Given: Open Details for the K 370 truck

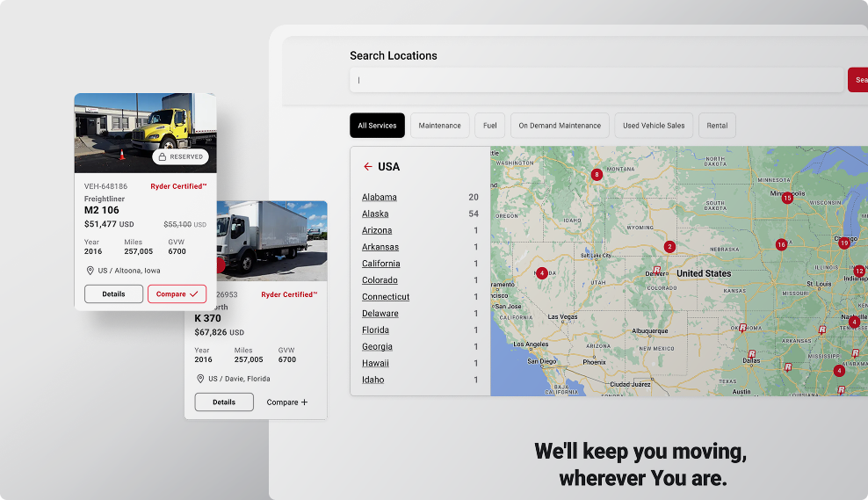Looking at the screenshot, I should [x=224, y=402].
